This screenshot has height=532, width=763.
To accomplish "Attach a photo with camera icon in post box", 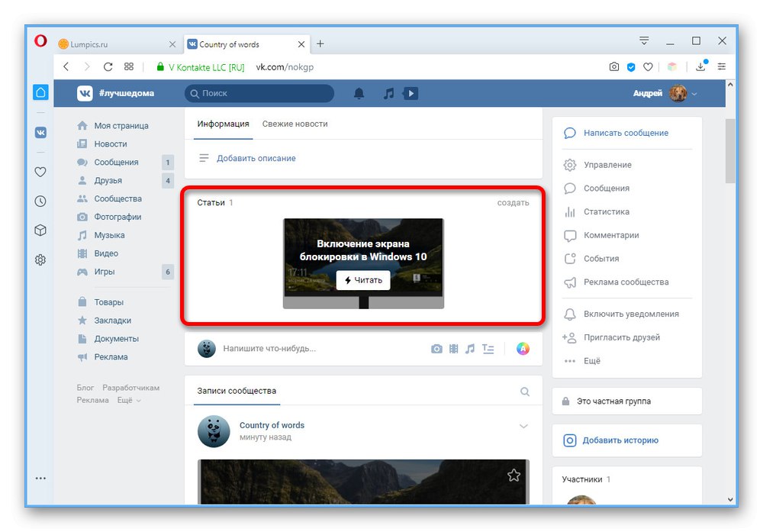I will [437, 349].
